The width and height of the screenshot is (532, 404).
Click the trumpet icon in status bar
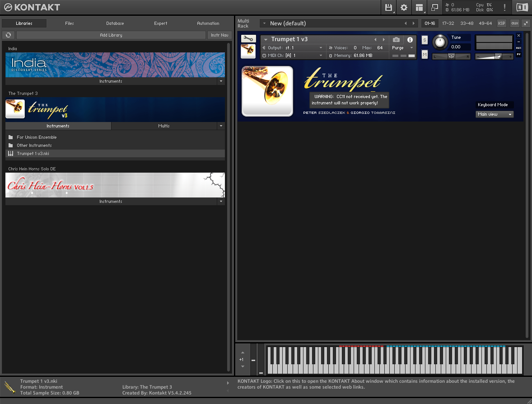(x=10, y=387)
